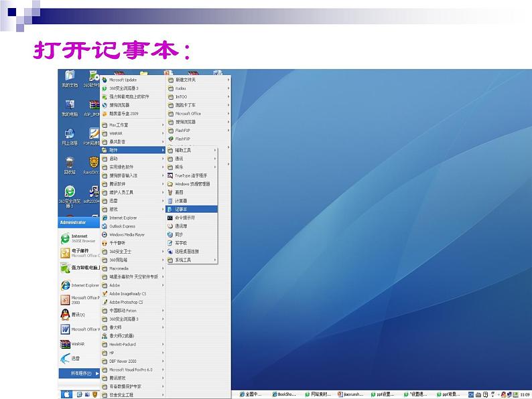Expand 360安全卫士 folder
Screen dimensions: 532x399
(133, 252)
